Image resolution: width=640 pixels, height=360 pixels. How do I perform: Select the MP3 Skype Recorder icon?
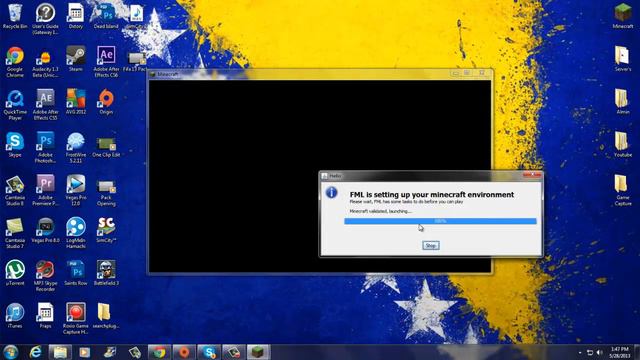coord(45,276)
